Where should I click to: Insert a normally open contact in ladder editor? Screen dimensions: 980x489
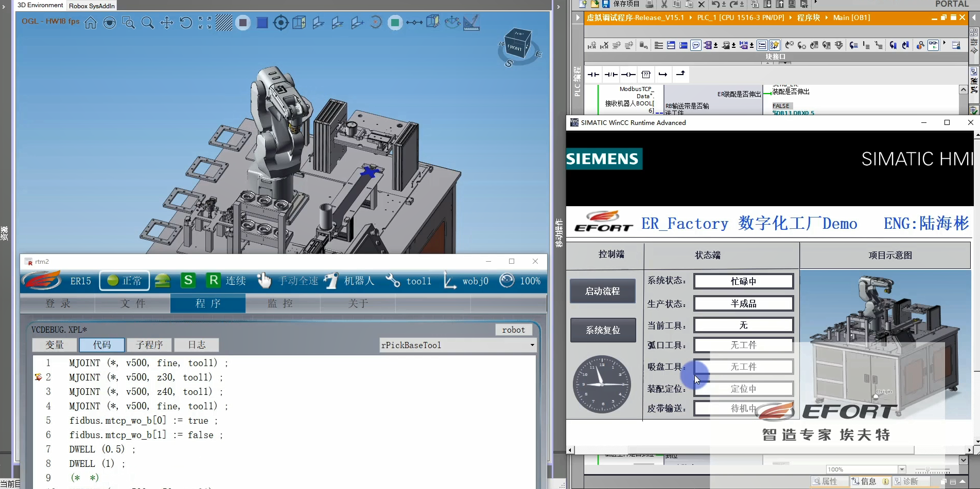coord(593,75)
